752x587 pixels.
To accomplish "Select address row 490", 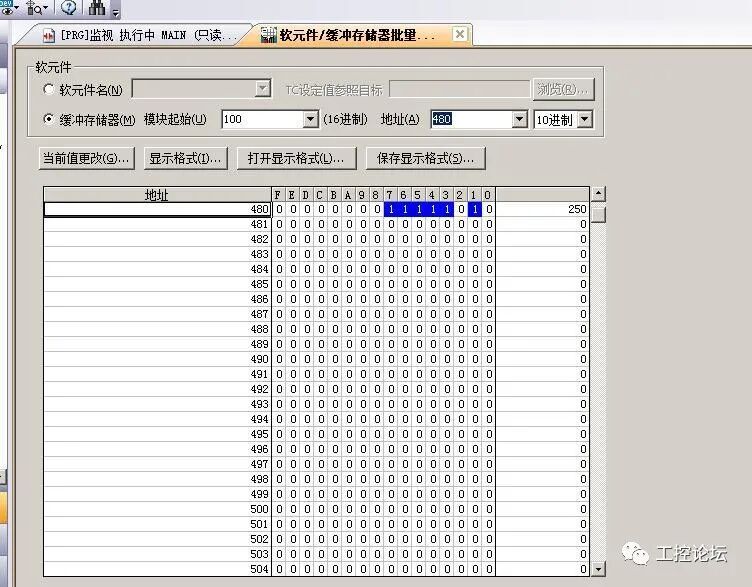I will [x=157, y=359].
